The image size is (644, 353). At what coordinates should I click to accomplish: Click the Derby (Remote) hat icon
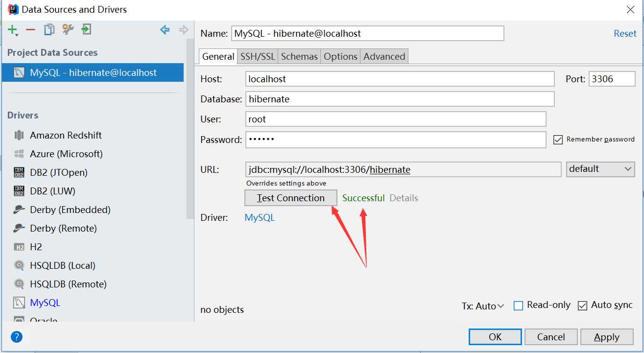click(x=19, y=228)
